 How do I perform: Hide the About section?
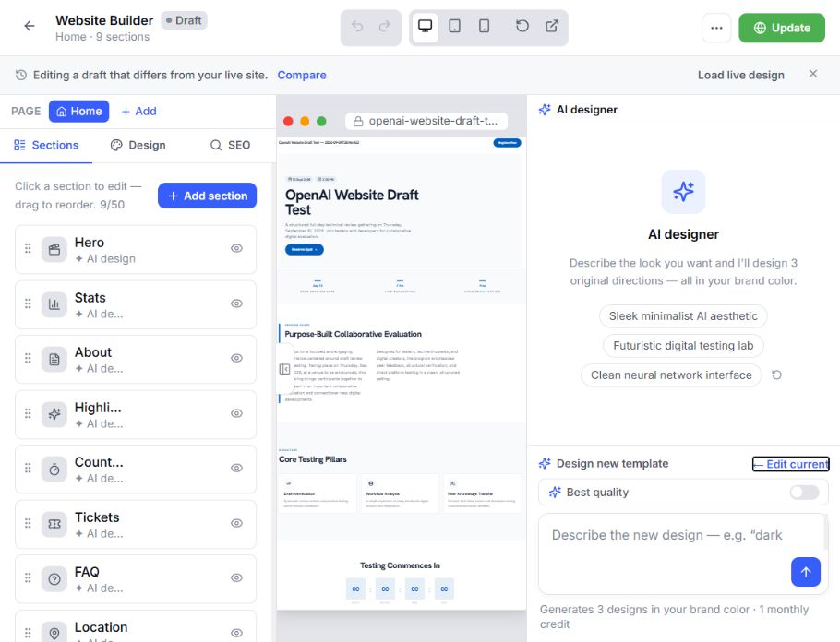(x=237, y=358)
